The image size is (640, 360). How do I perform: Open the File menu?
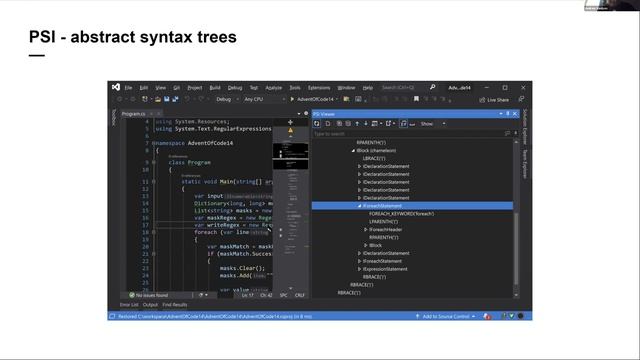pyautogui.click(x=128, y=88)
